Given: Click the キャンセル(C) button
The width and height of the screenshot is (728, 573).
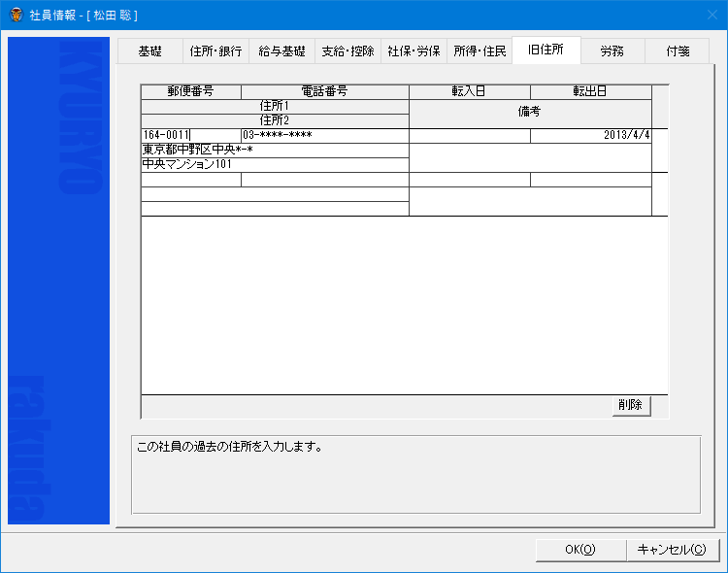Looking at the screenshot, I should click(x=672, y=550).
